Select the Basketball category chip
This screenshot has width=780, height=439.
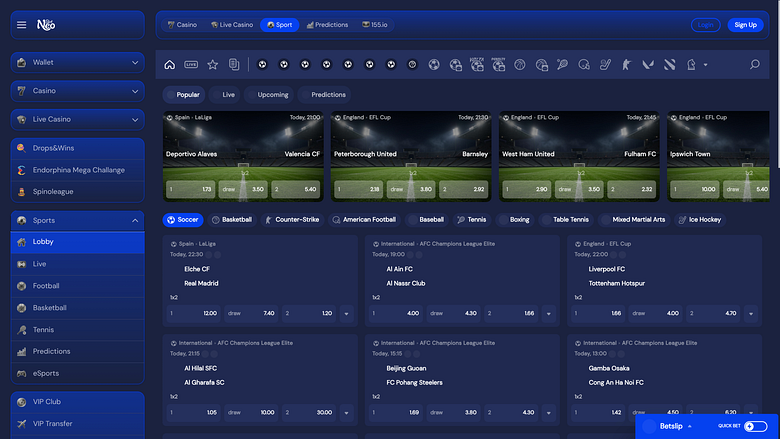(232, 220)
